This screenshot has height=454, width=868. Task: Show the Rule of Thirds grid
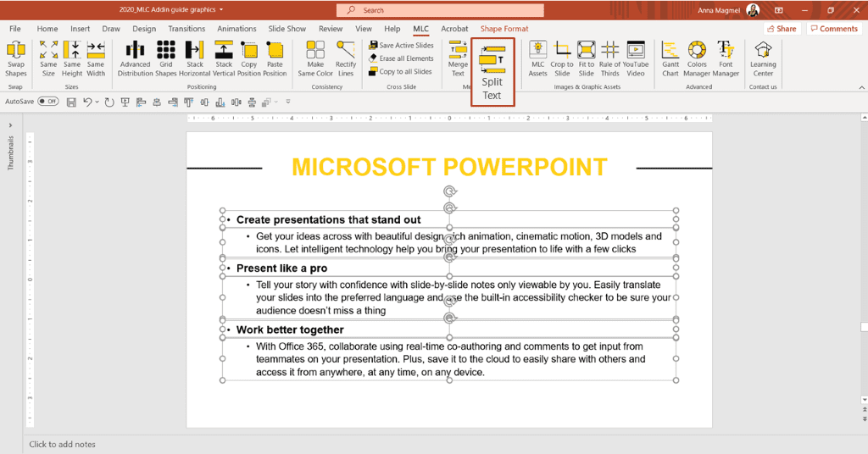[609, 58]
